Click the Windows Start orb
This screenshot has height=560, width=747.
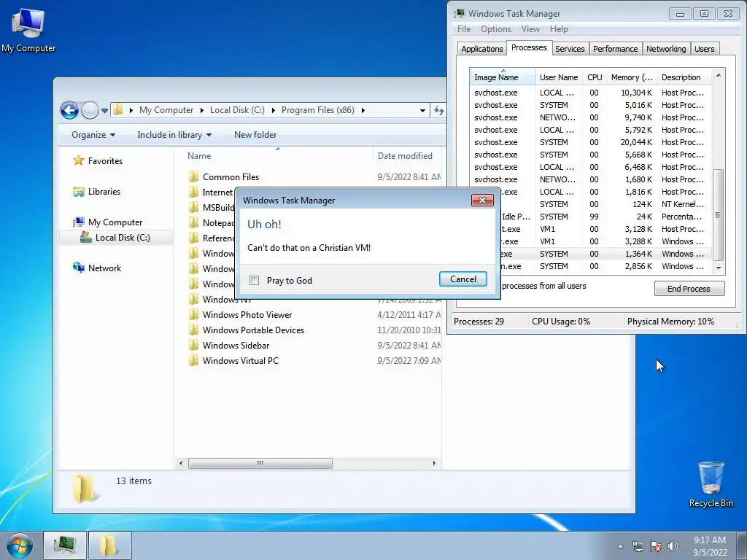pos(20,545)
